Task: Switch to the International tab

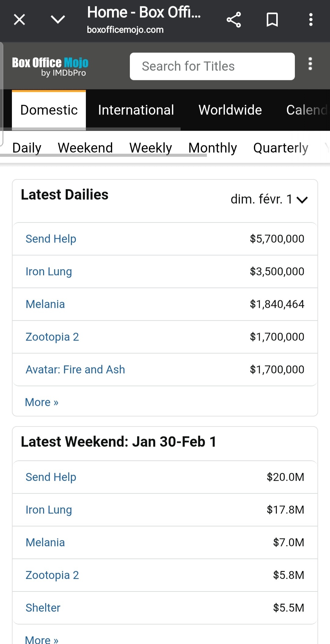Action: (136, 110)
